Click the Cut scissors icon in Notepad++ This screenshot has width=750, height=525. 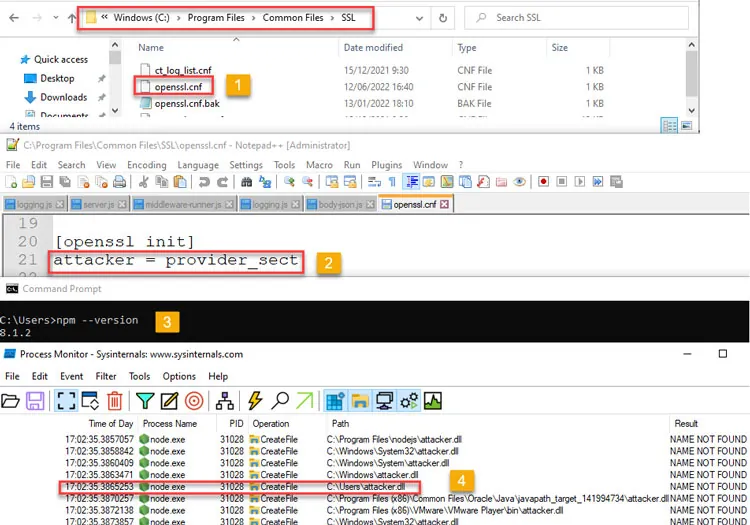point(143,182)
